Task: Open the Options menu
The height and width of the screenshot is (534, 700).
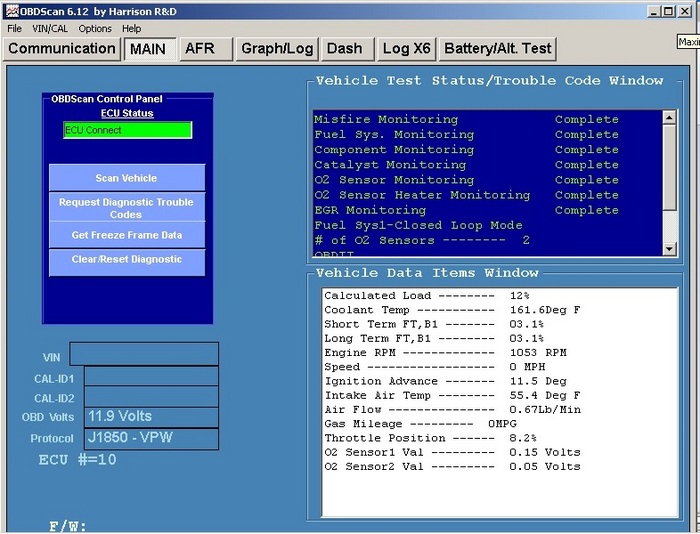Action: pyautogui.click(x=95, y=29)
